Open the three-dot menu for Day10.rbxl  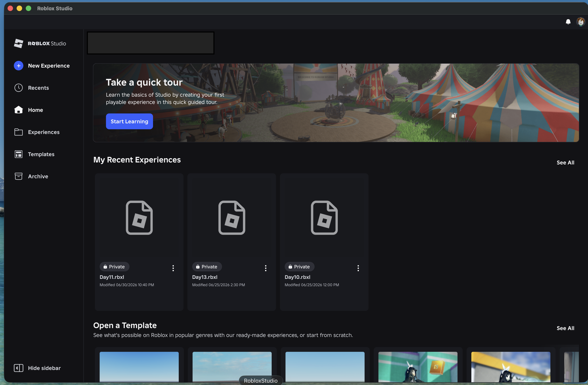358,268
